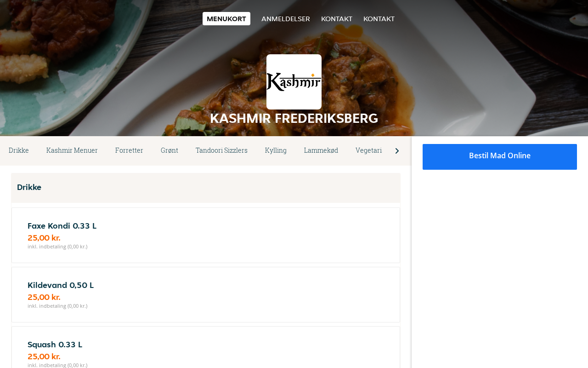Add Faxe Kondi 0.33 L item
The width and height of the screenshot is (588, 368).
click(206, 235)
